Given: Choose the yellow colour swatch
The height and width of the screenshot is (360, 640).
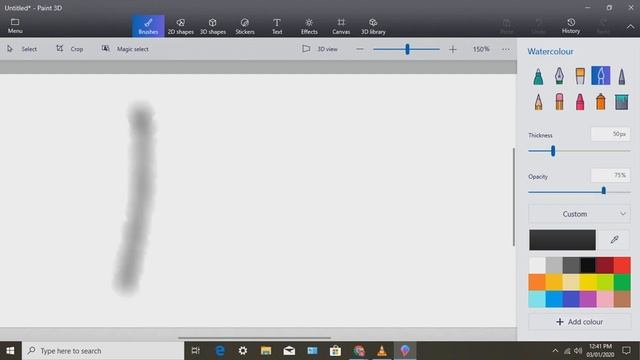Looking at the screenshot, I should (588, 282).
